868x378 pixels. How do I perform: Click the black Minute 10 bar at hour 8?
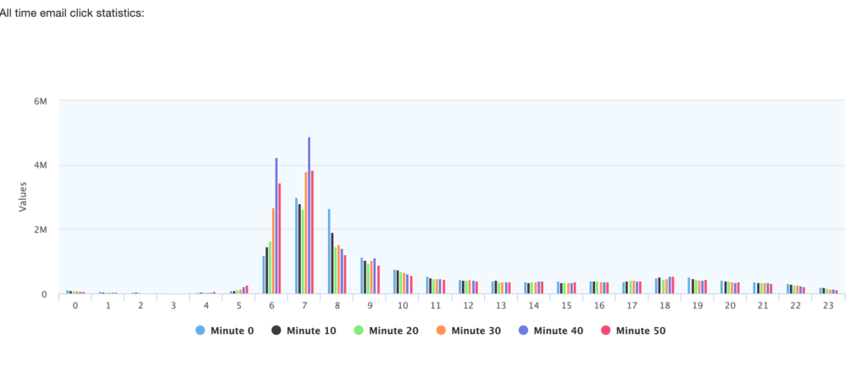click(x=332, y=264)
